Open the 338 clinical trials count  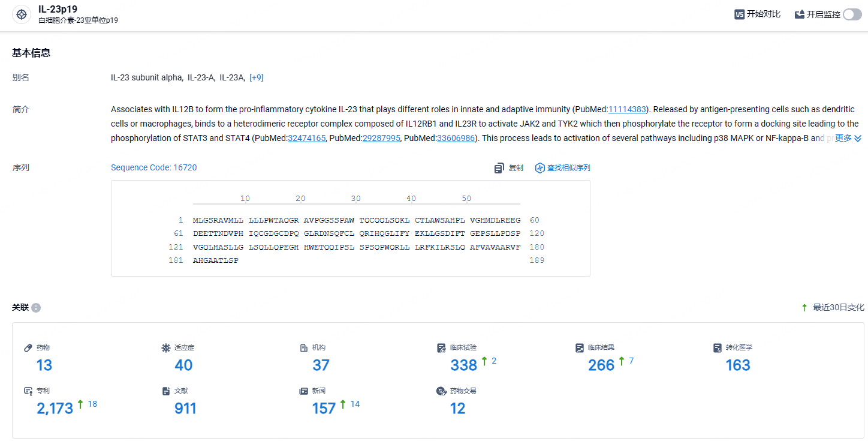pyautogui.click(x=464, y=365)
